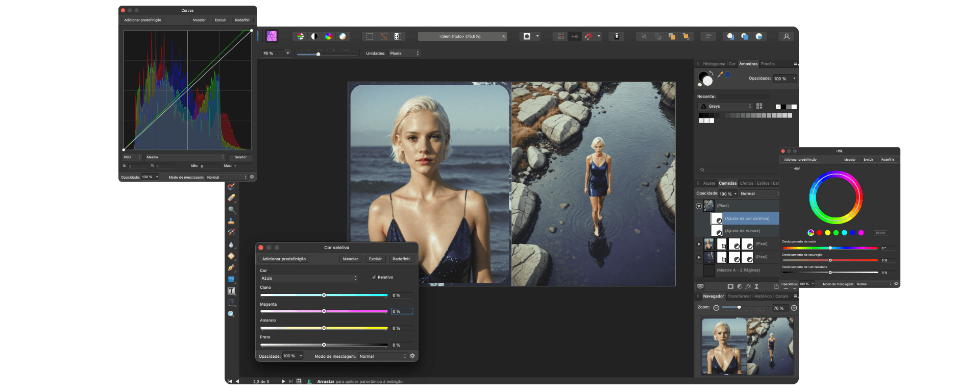Open the Amostras tab
Image resolution: width=980 pixels, height=392 pixels.
pos(748,64)
